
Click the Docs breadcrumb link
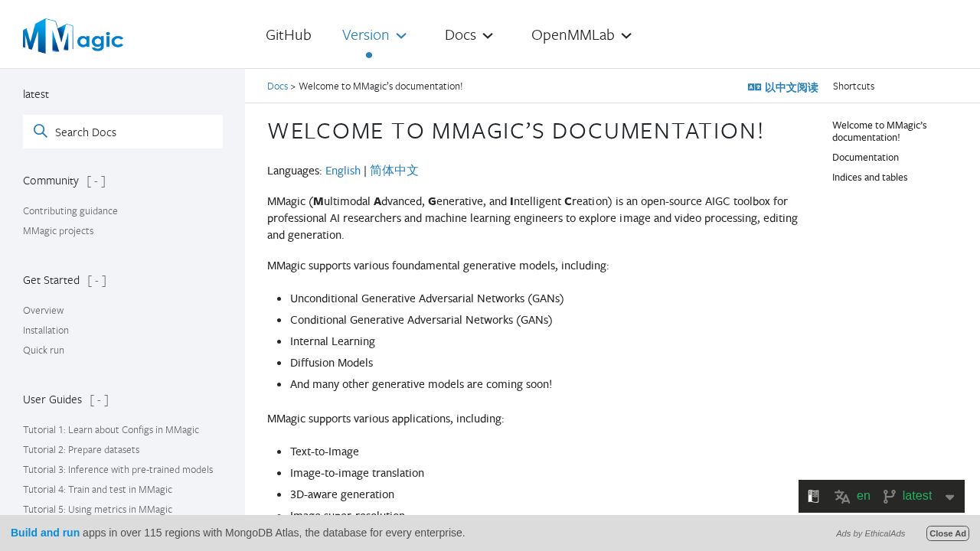click(x=277, y=86)
